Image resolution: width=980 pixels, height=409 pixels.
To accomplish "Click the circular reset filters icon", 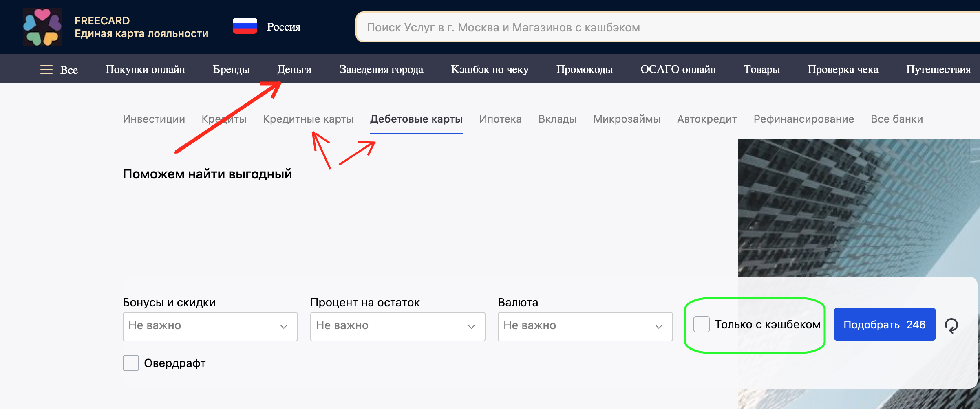I will click(x=951, y=325).
